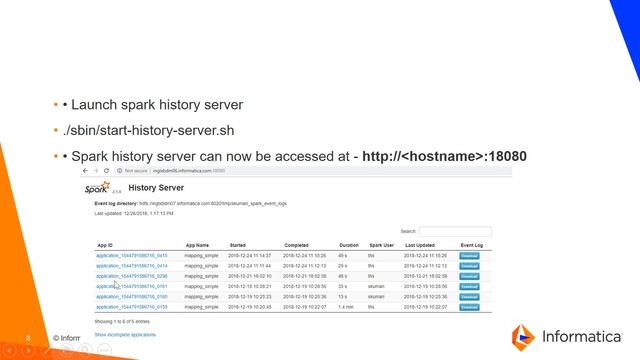The height and width of the screenshot is (360, 640).
Task: Click the Event Log column header
Action: click(471, 245)
